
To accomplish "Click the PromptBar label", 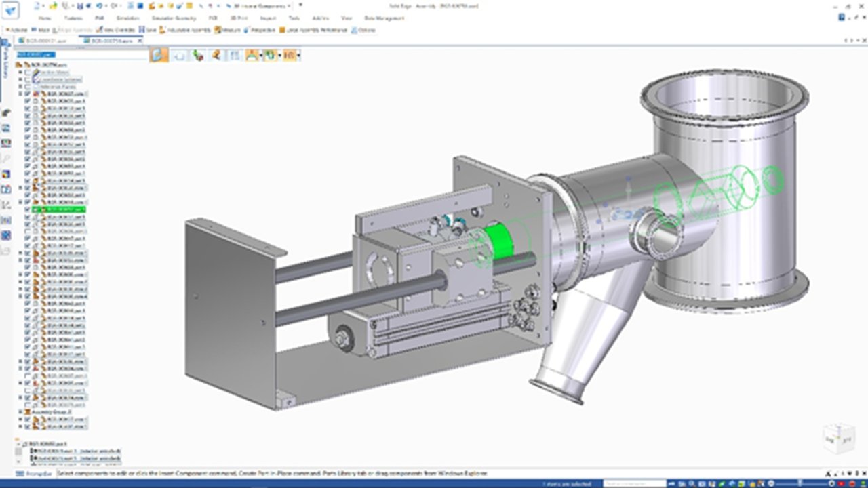I will click(35, 474).
